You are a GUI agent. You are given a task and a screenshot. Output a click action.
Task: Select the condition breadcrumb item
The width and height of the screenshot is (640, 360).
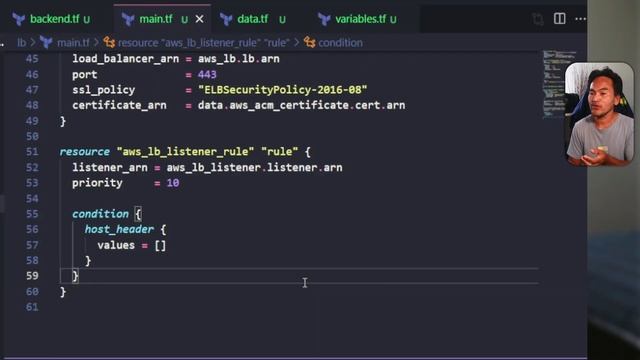(x=340, y=42)
